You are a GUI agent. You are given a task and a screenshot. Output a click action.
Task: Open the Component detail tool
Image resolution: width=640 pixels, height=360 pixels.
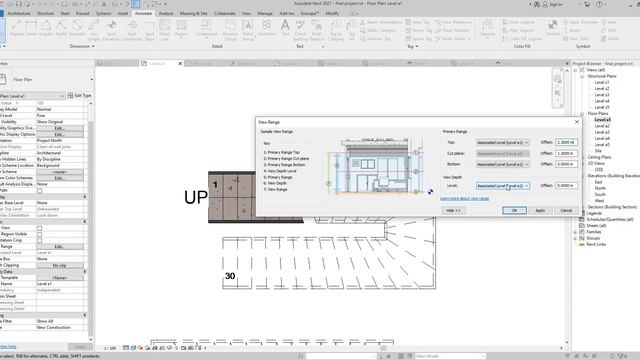point(206,29)
